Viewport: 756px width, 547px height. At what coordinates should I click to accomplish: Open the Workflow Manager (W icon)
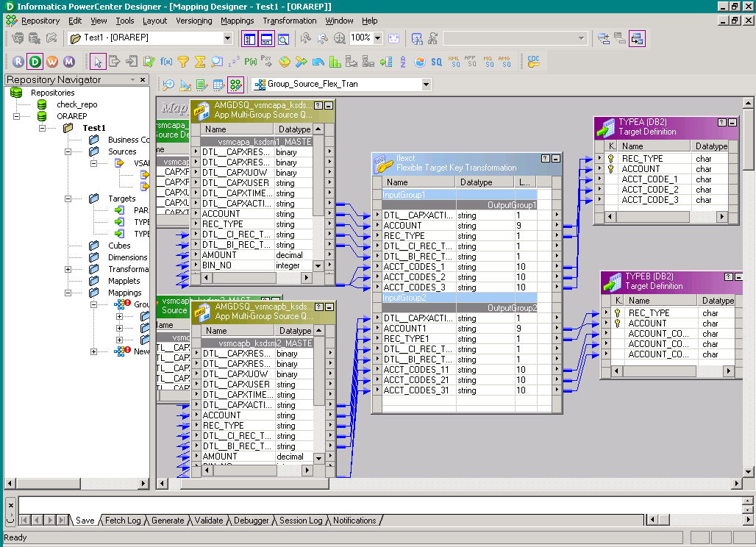point(51,61)
